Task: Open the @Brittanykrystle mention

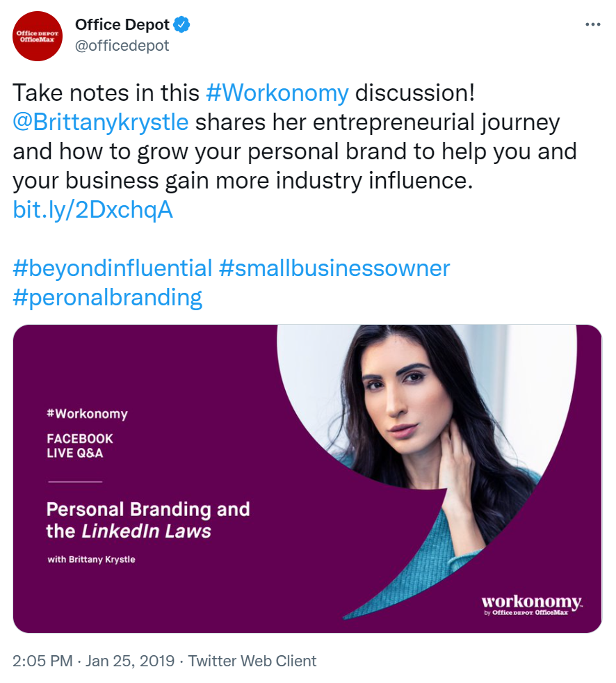Action: pyautogui.click(x=101, y=122)
